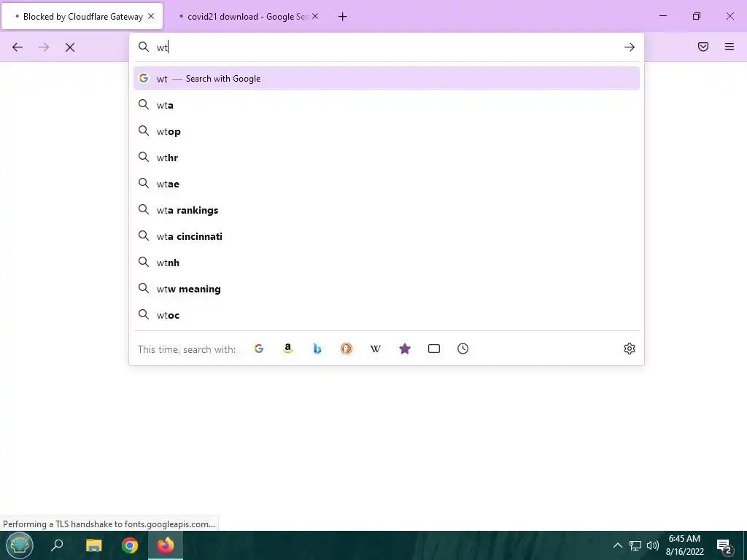This screenshot has height=560, width=747.
Task: Launch Google Chrome from taskbar
Action: tap(130, 545)
